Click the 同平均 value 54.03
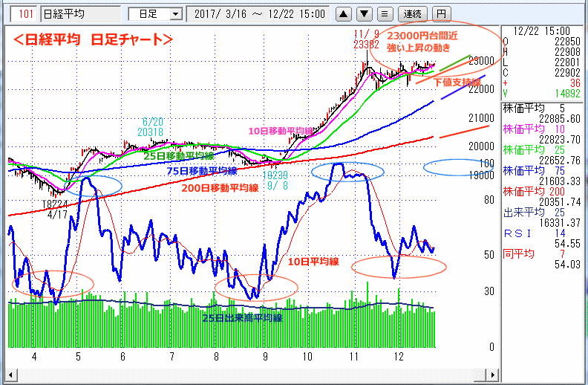Screen dimensions: 588x385 click(x=567, y=265)
